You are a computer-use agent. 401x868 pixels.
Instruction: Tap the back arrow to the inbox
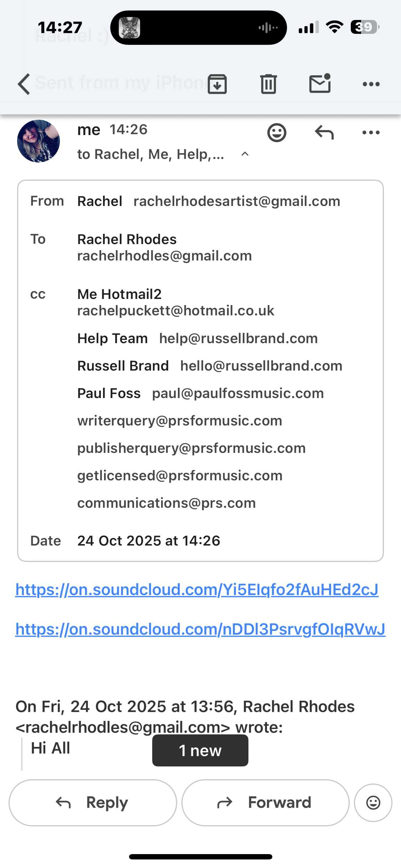24,84
